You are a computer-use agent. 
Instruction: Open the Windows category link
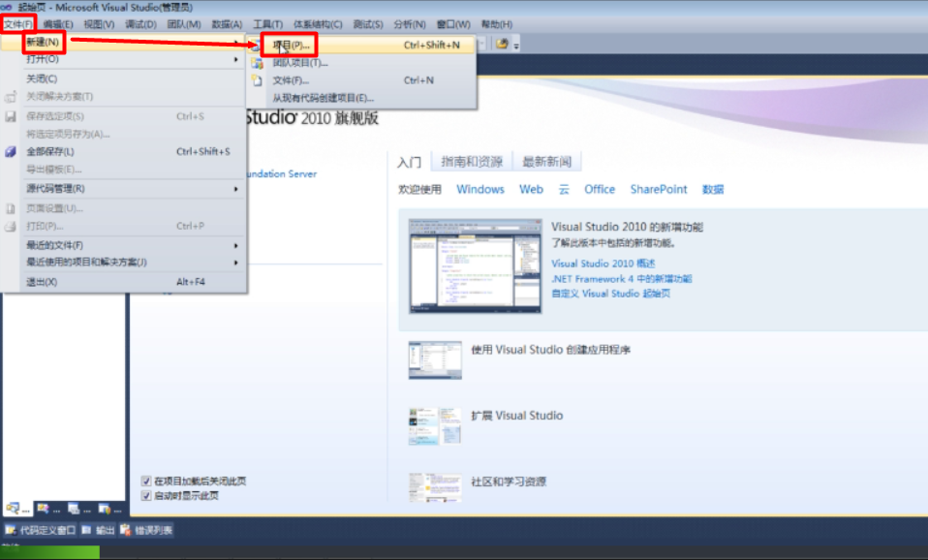pyautogui.click(x=479, y=190)
